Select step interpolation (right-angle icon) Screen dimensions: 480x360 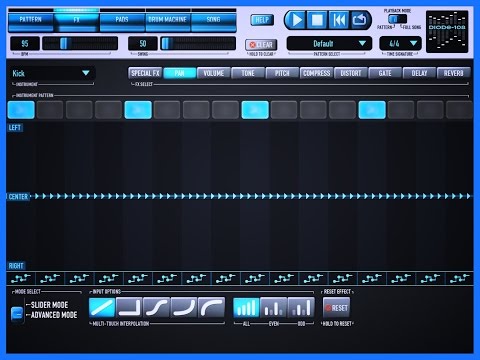[x=129, y=307]
